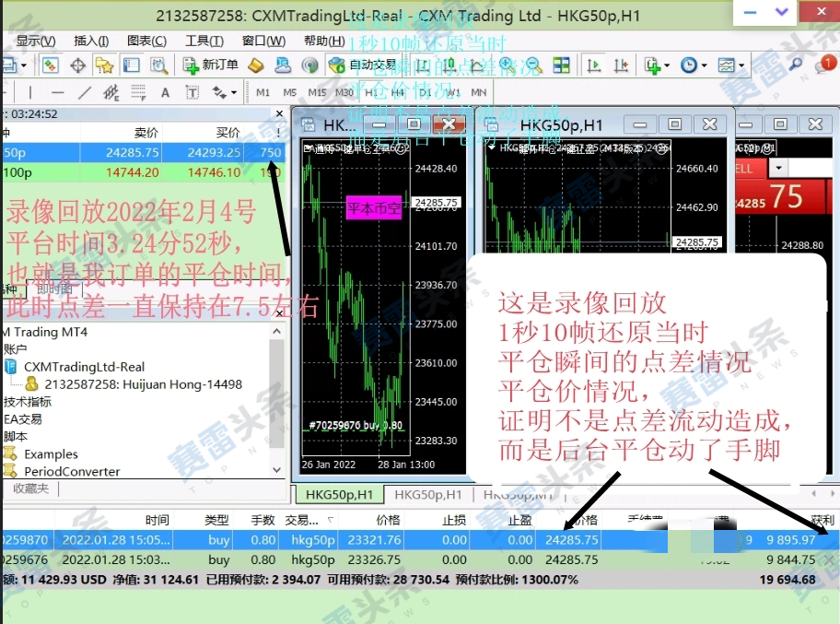
Task: Select CXMTradingLtd-Real in Navigator tree
Action: (84, 367)
